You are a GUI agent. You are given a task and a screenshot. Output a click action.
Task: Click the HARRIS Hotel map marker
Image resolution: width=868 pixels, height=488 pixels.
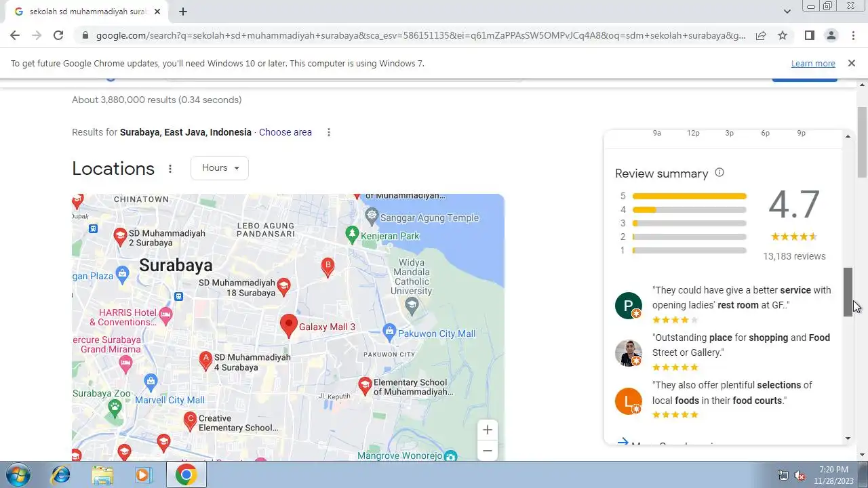[165, 314]
